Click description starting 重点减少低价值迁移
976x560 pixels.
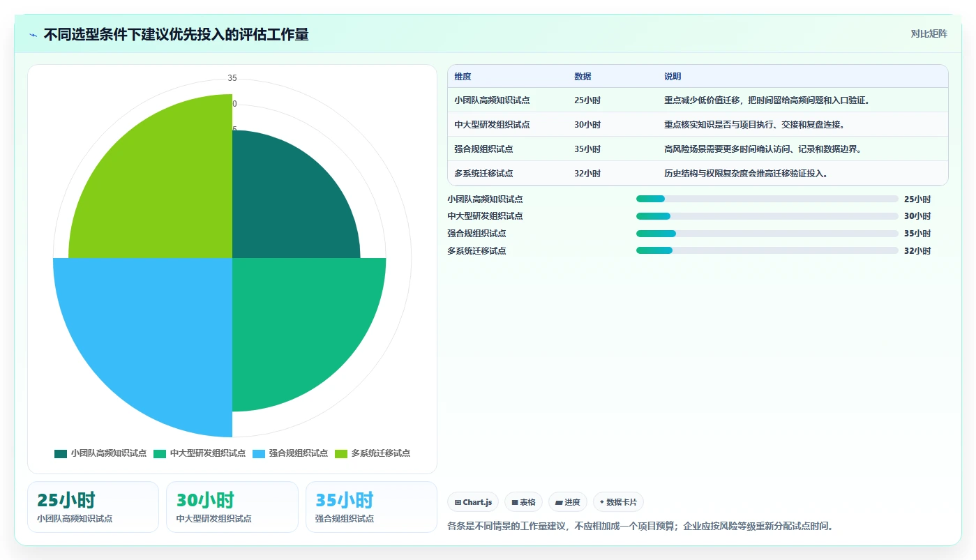[x=766, y=100]
